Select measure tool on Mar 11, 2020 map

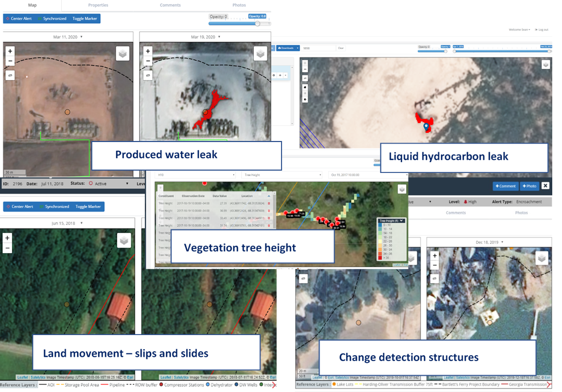click(x=10, y=75)
